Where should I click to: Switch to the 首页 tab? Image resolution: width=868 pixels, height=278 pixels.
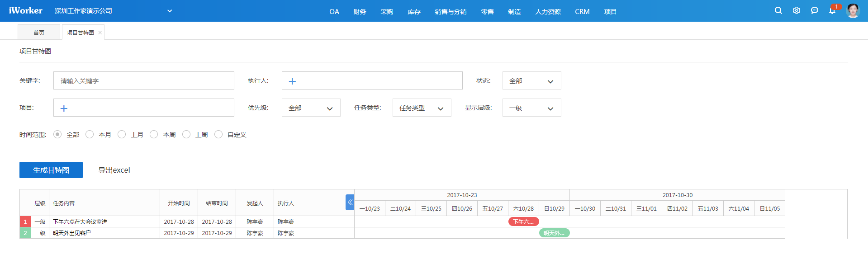(x=39, y=33)
